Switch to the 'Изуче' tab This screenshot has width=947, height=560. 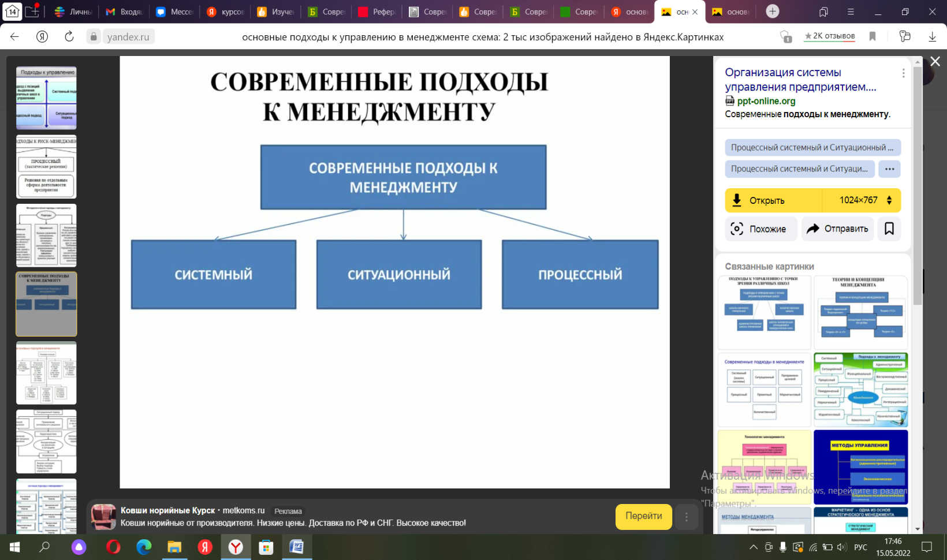tap(276, 12)
